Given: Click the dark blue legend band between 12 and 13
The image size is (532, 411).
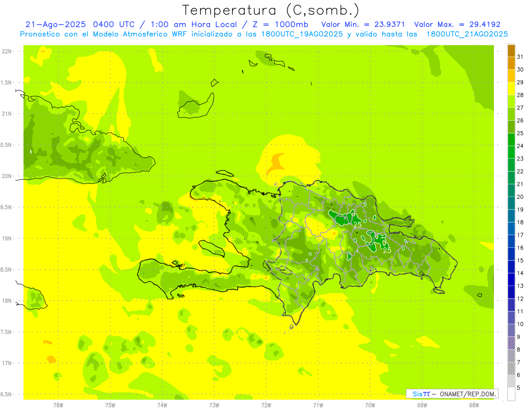Looking at the screenshot, I should pos(511,292).
